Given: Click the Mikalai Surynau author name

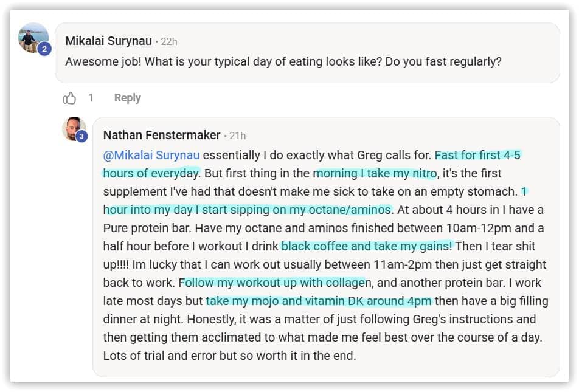Looking at the screenshot, I should [108, 41].
